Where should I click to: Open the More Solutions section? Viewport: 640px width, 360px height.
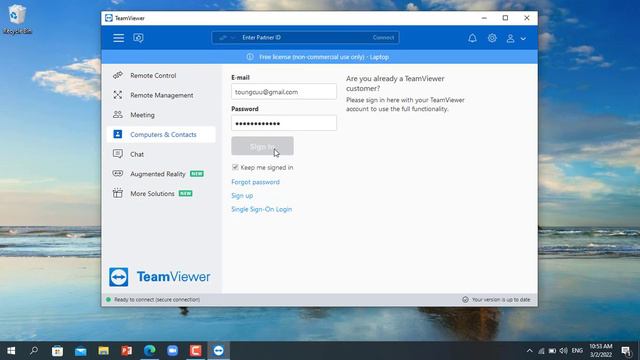point(161,193)
